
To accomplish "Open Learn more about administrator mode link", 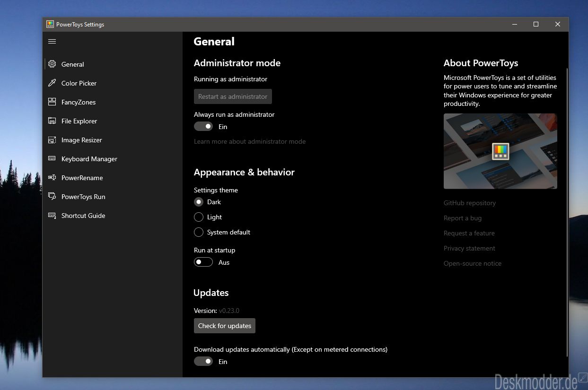I will pyautogui.click(x=250, y=141).
